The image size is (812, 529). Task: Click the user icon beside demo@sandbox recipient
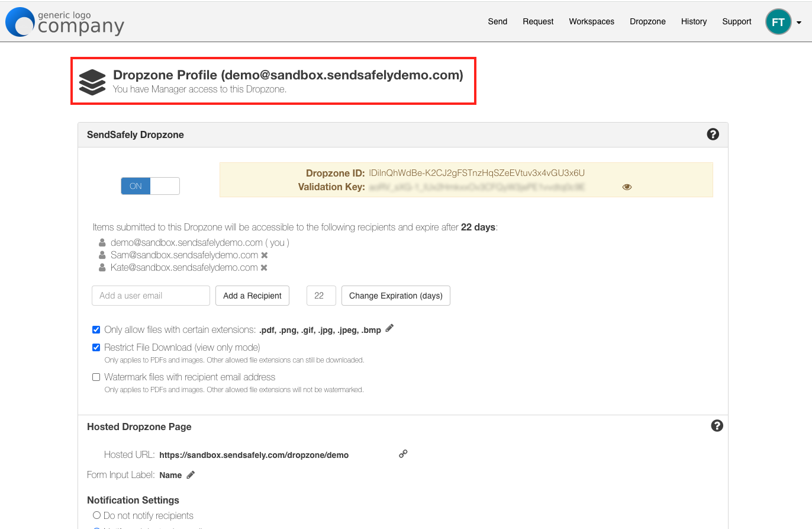(102, 242)
